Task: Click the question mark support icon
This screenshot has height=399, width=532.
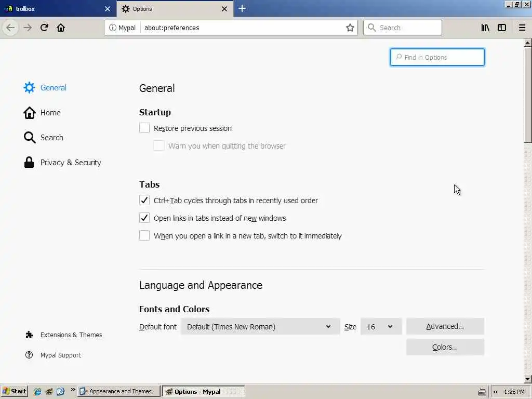Action: point(29,355)
